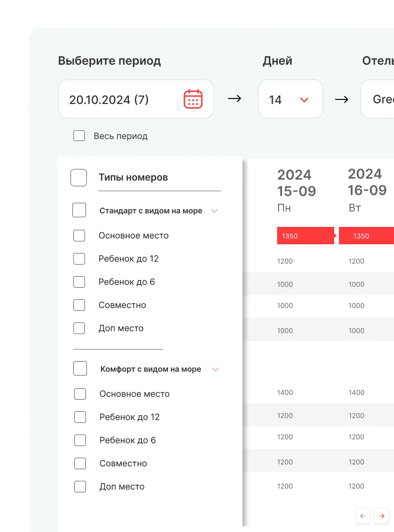Check 'Ребенок до 6' under Комфорт
Image resolution: width=394 pixels, height=532 pixels.
pyautogui.click(x=80, y=440)
